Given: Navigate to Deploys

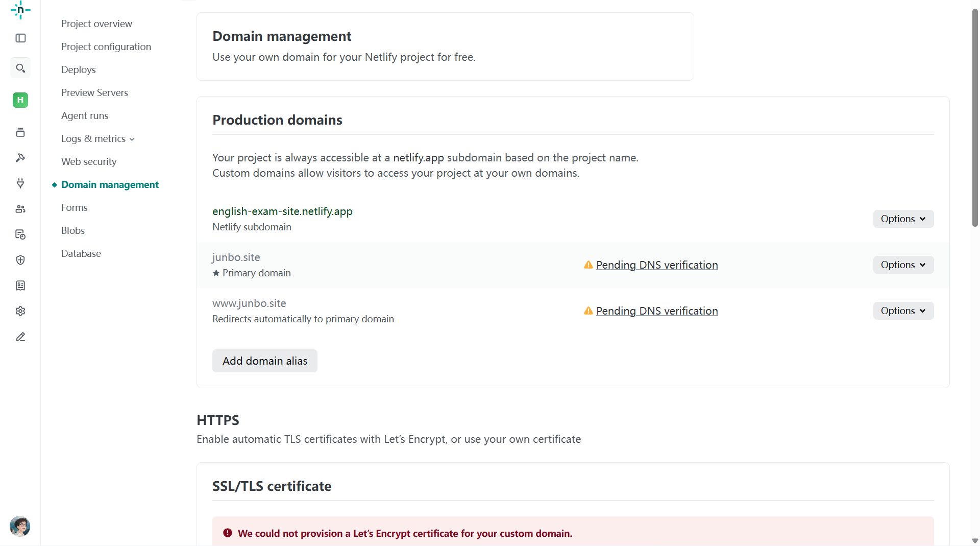Looking at the screenshot, I should click(79, 69).
